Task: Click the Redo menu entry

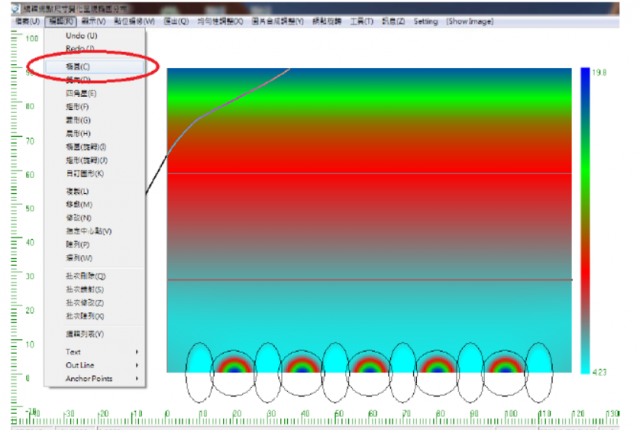Action: click(x=80, y=48)
